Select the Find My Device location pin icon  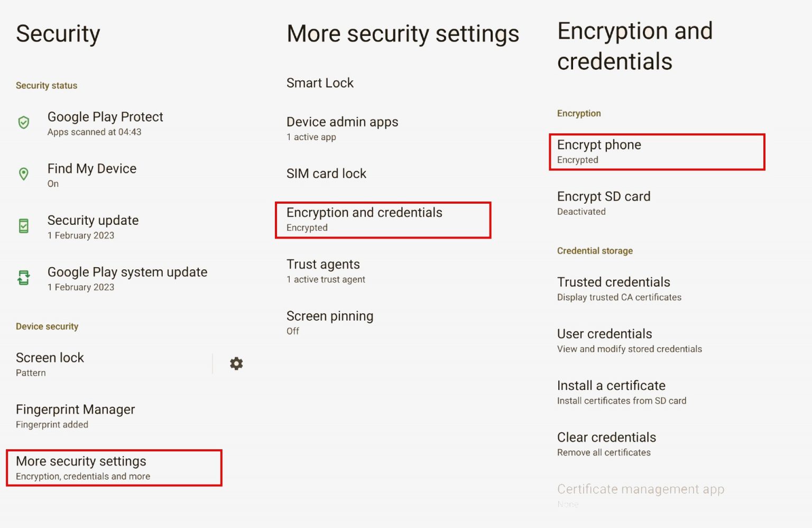[24, 174]
